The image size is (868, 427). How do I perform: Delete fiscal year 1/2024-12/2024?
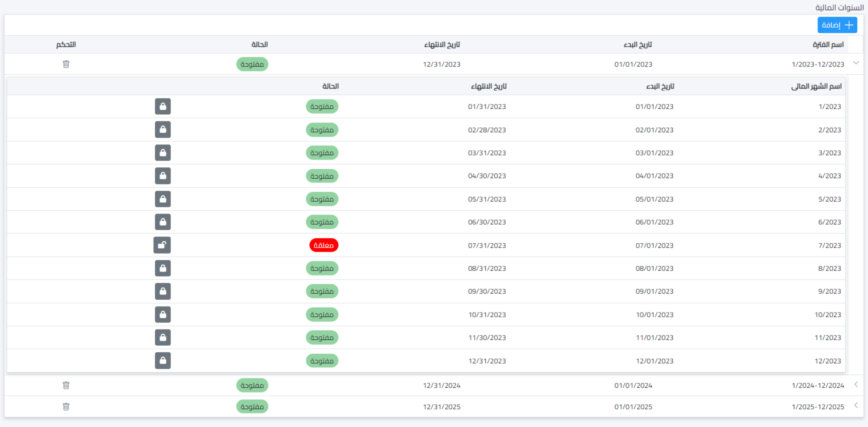pyautogui.click(x=65, y=385)
